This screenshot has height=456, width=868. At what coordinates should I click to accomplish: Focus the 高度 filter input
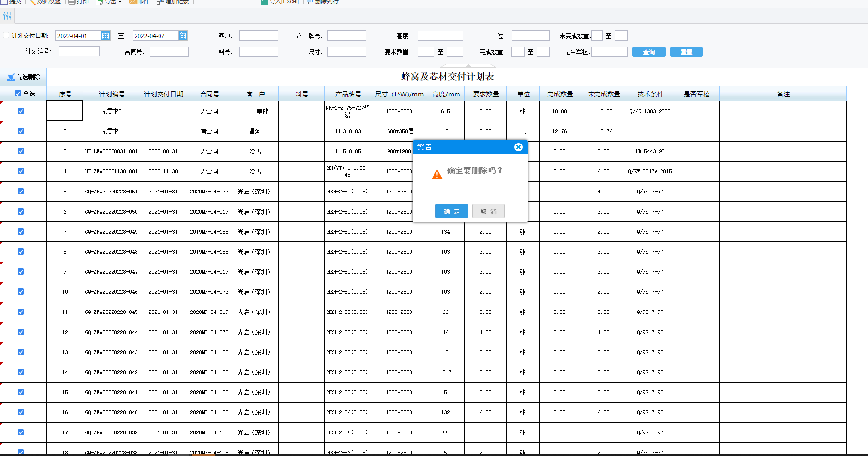(440, 36)
